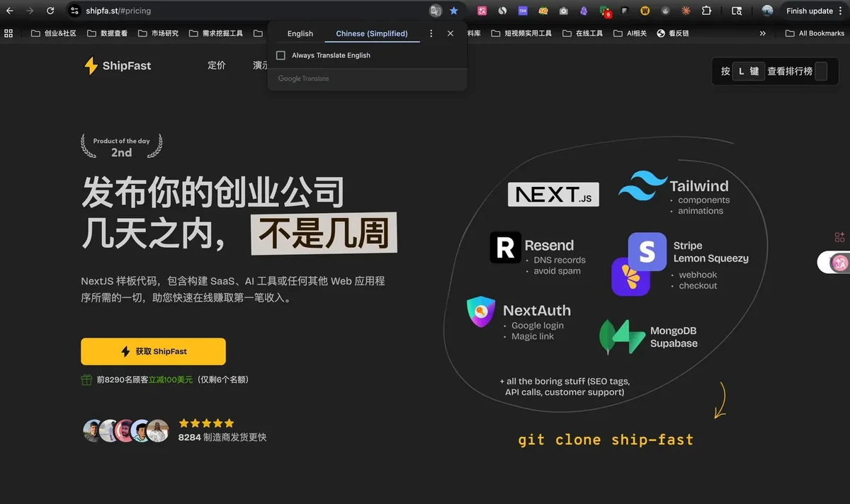Open the Extensions puzzle piece menu
This screenshot has width=850, height=504.
click(x=706, y=11)
